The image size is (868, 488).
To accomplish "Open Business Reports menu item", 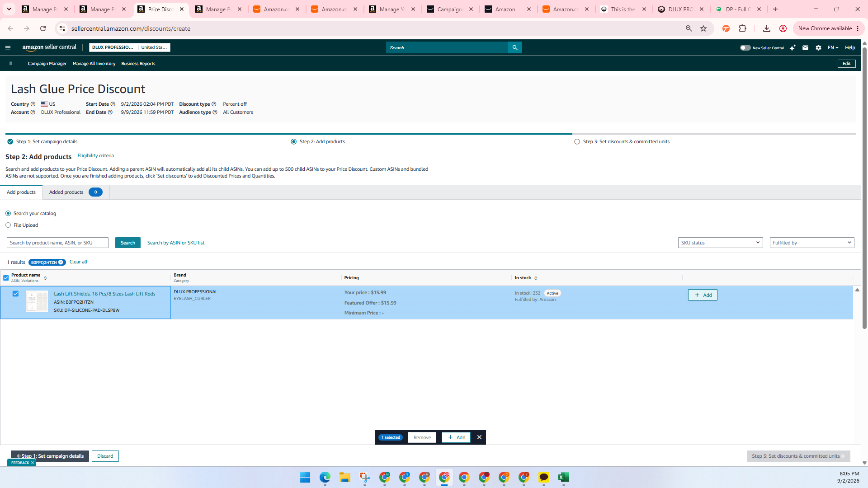I will tap(138, 64).
